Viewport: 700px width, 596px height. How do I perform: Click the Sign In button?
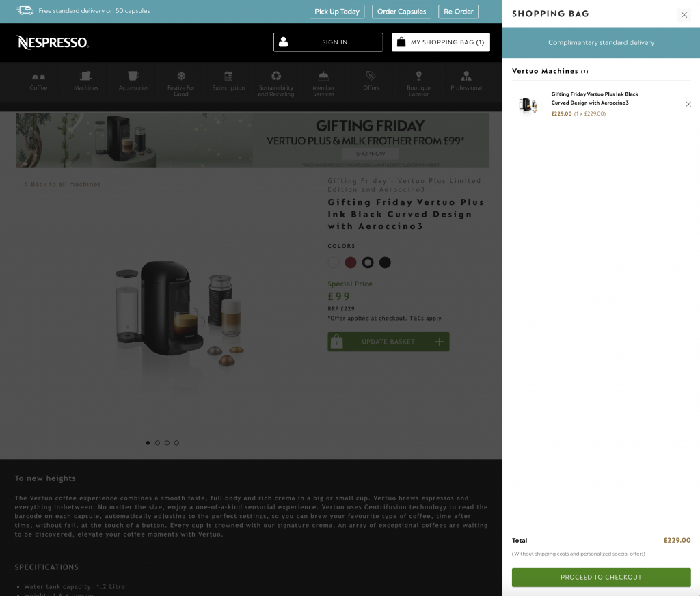328,42
